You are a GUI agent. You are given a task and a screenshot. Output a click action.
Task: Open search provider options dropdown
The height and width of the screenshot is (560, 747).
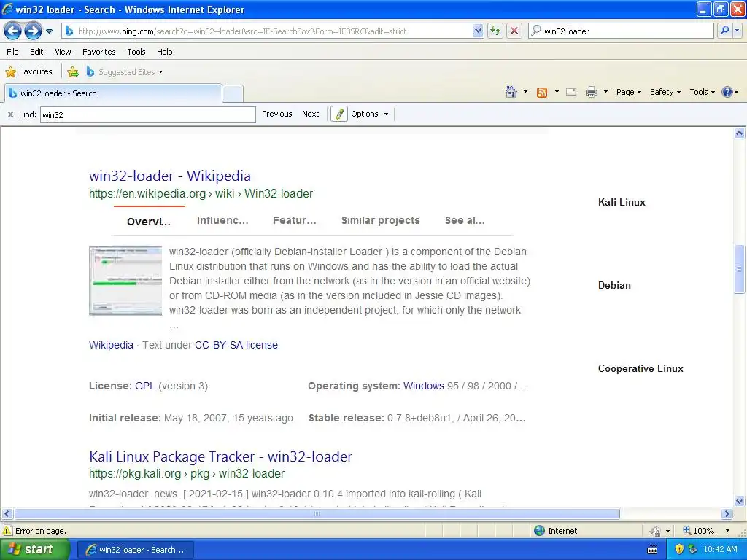tap(738, 31)
